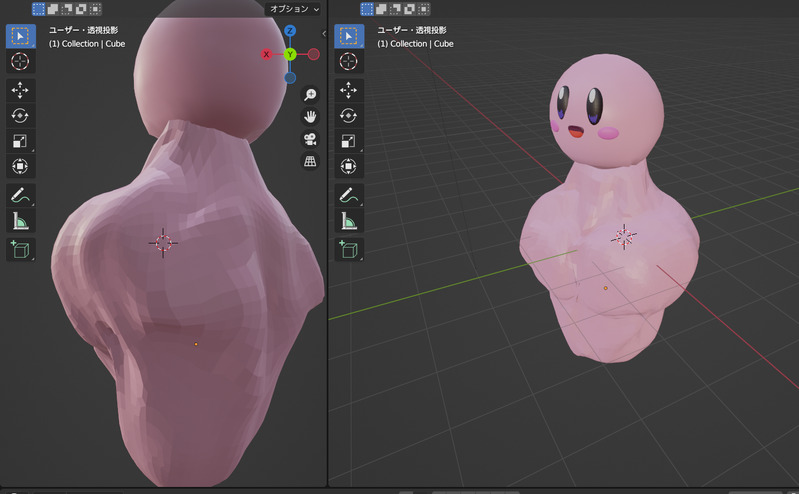Click 'ユーザー・透視投影' text in right viewport

(x=412, y=30)
